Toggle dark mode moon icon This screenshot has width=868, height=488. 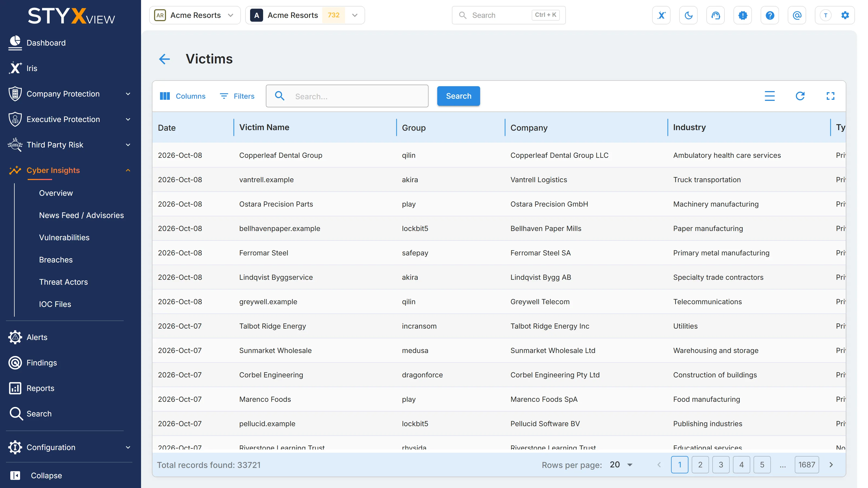[688, 15]
